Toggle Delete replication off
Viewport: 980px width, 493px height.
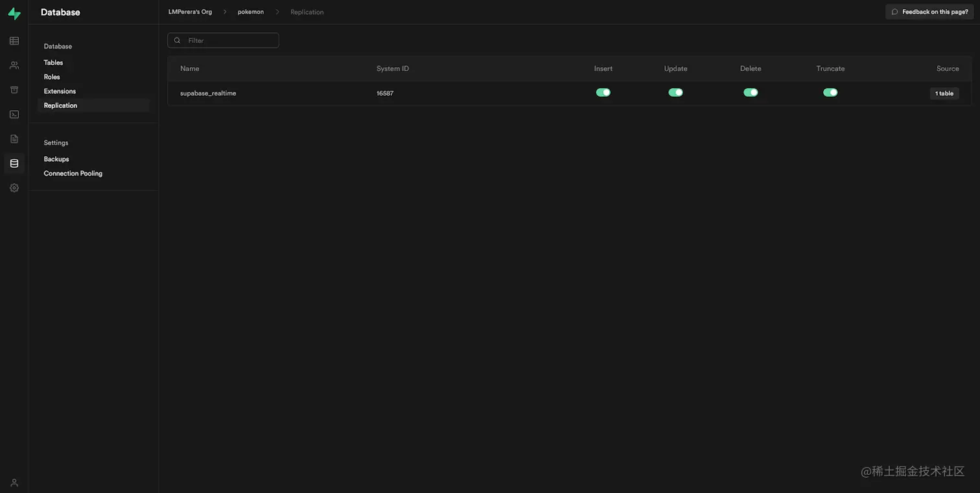tap(751, 91)
